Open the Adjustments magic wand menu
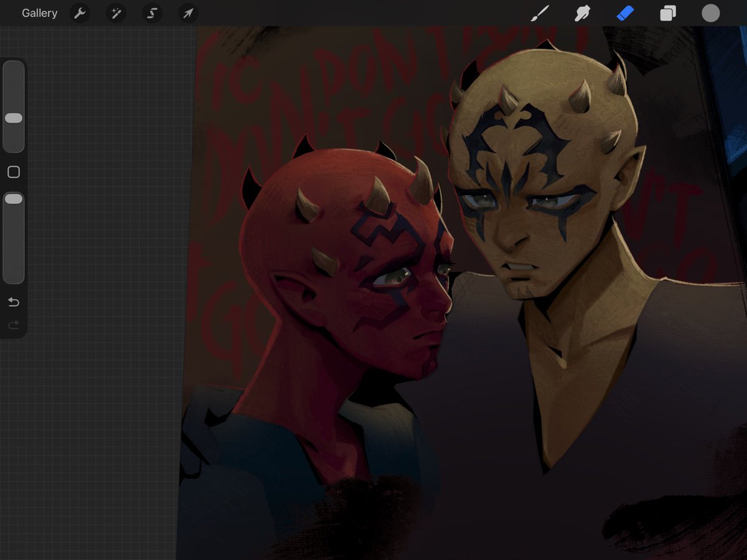 click(116, 13)
